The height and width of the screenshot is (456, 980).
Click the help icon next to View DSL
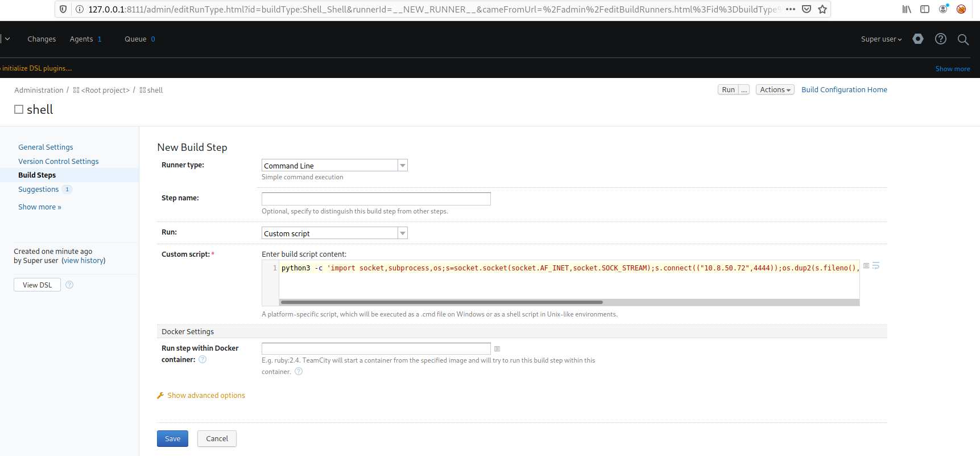click(69, 285)
